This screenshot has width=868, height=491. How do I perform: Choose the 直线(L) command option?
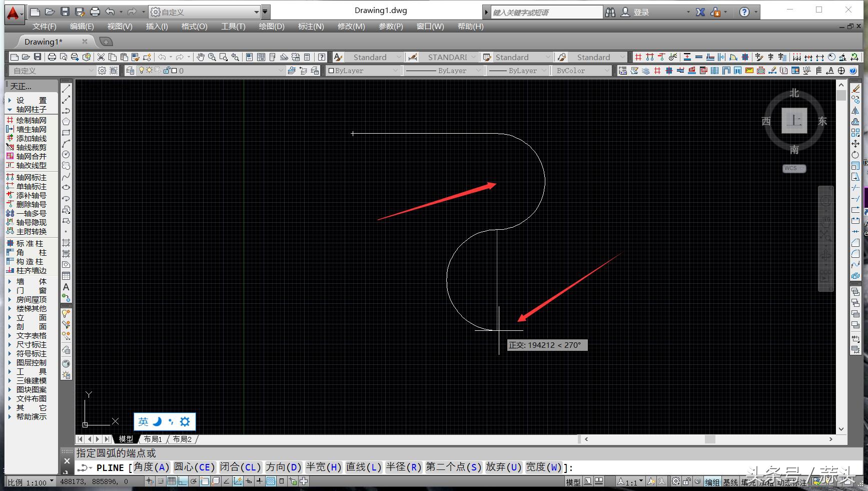[x=364, y=467]
